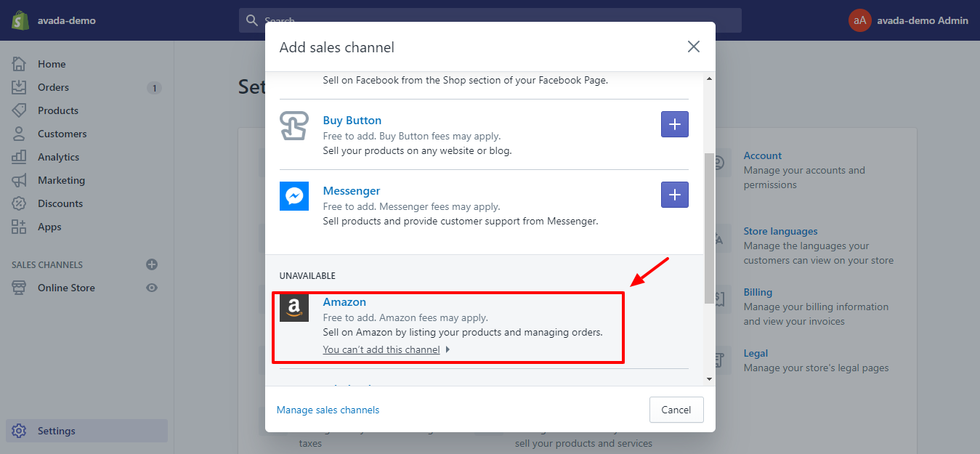The image size is (980, 454).
Task: Toggle Online Store eye view icon
Action: tap(152, 288)
